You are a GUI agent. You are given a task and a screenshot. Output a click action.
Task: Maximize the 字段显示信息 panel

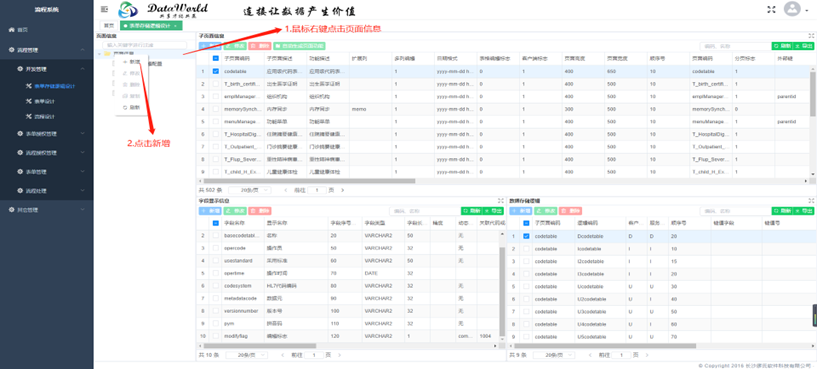click(x=501, y=201)
